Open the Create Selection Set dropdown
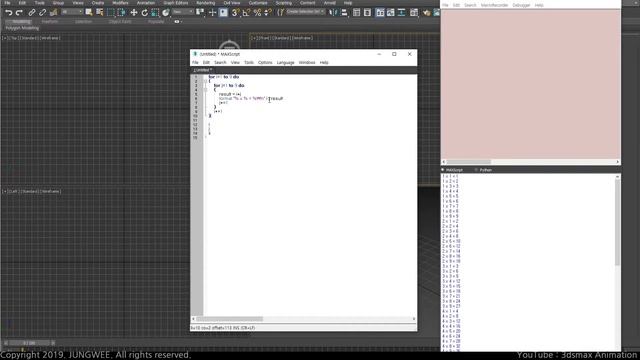The width and height of the screenshot is (640, 360). [305, 12]
